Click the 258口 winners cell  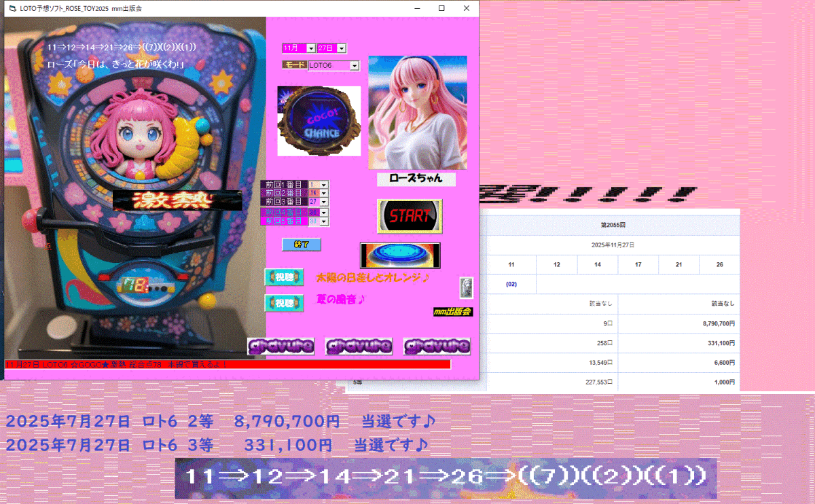point(552,343)
